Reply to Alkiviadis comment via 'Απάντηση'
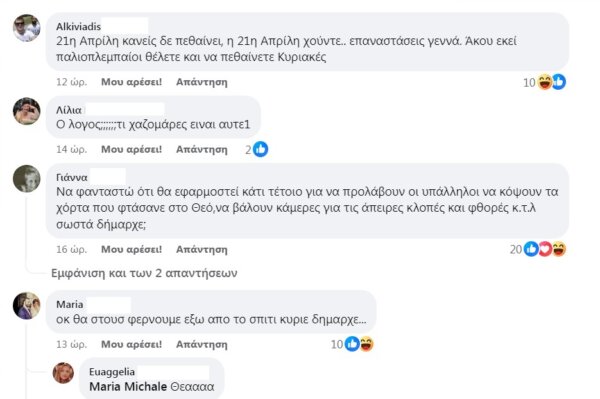Image resolution: width=600 pixels, height=399 pixels. coord(202,82)
